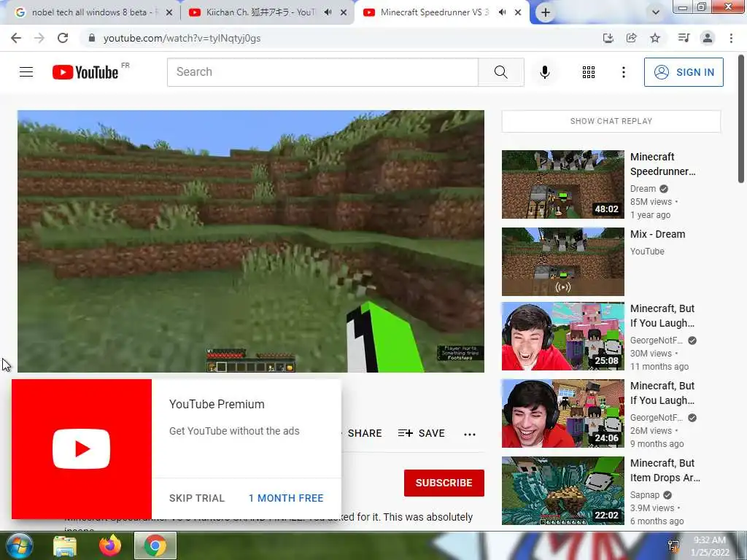Viewport: 747px width, 560px height.
Task: Bookmark this page with the star icon
Action: pyautogui.click(x=655, y=38)
